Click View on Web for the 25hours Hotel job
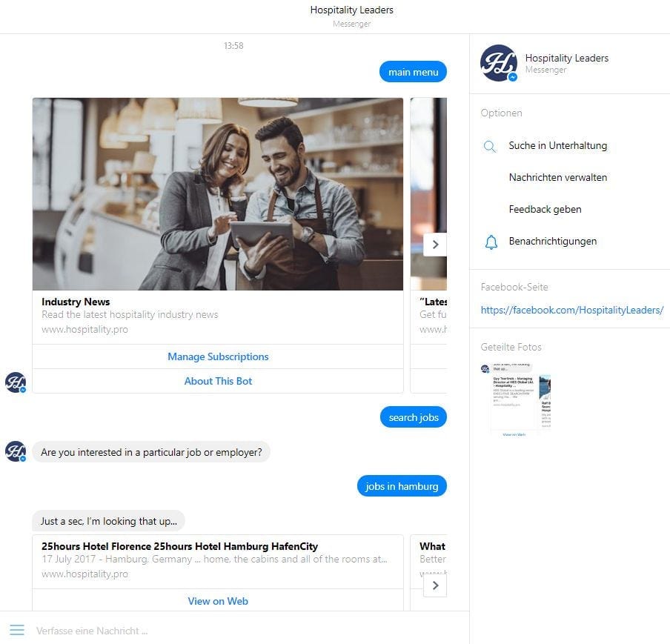This screenshot has height=644, width=670. 218,600
